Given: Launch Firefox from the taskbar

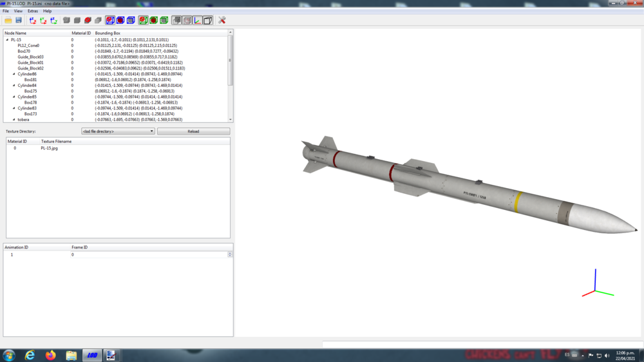Looking at the screenshot, I should point(50,356).
